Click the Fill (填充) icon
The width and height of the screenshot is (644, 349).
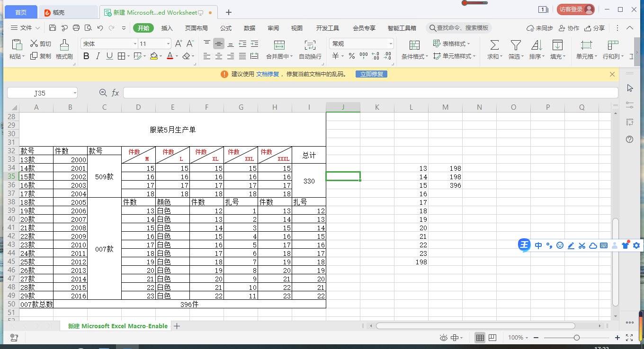pyautogui.click(x=557, y=45)
